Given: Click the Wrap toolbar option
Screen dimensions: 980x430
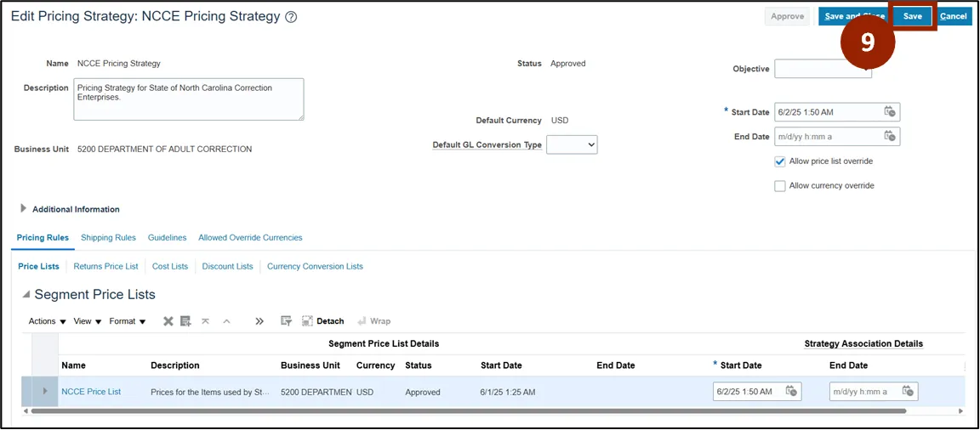Looking at the screenshot, I should point(373,320).
